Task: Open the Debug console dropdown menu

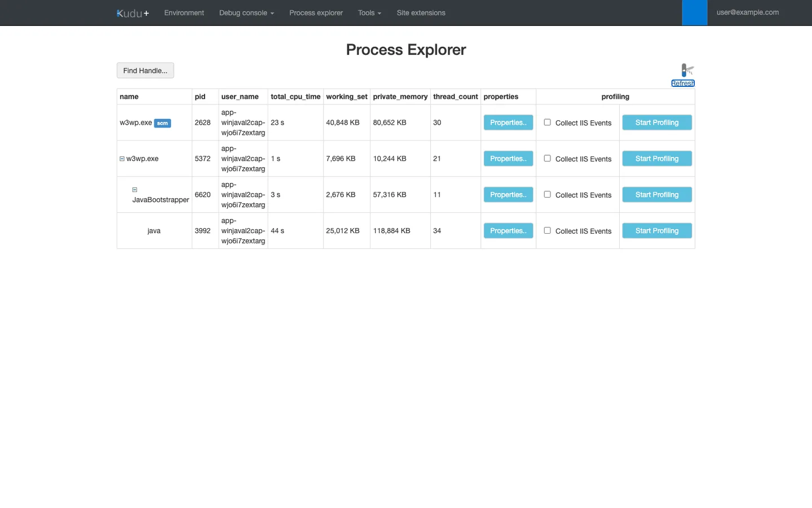Action: [x=246, y=13]
